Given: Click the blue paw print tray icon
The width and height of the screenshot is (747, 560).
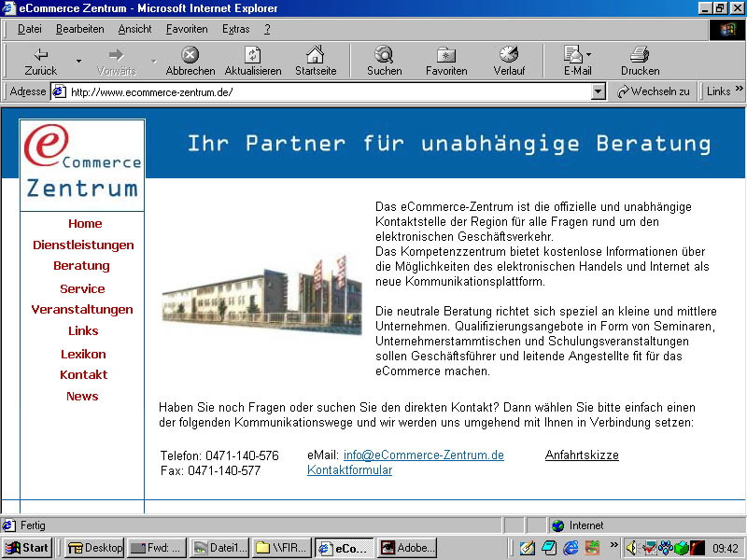Looking at the screenshot, I should tap(665, 548).
